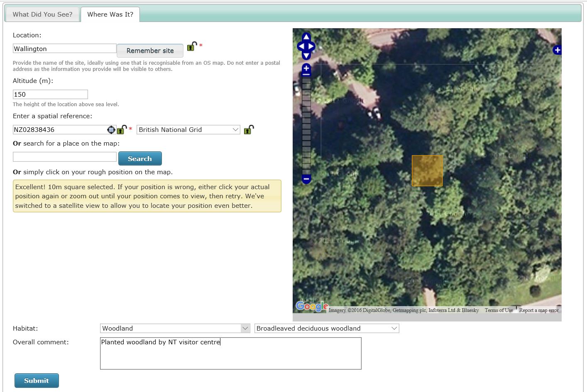The width and height of the screenshot is (587, 392).
Task: Toggle the padlock beside the spatial reference field
Action: click(121, 130)
